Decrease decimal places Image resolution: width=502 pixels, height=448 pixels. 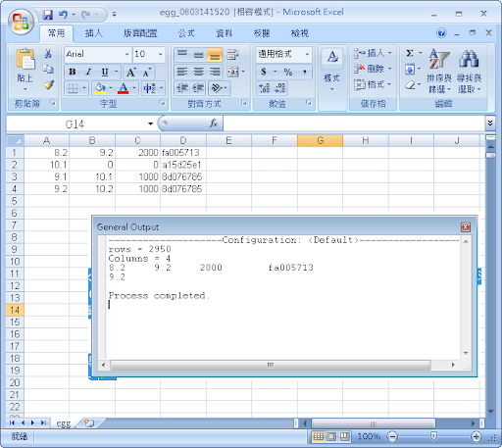click(x=280, y=88)
